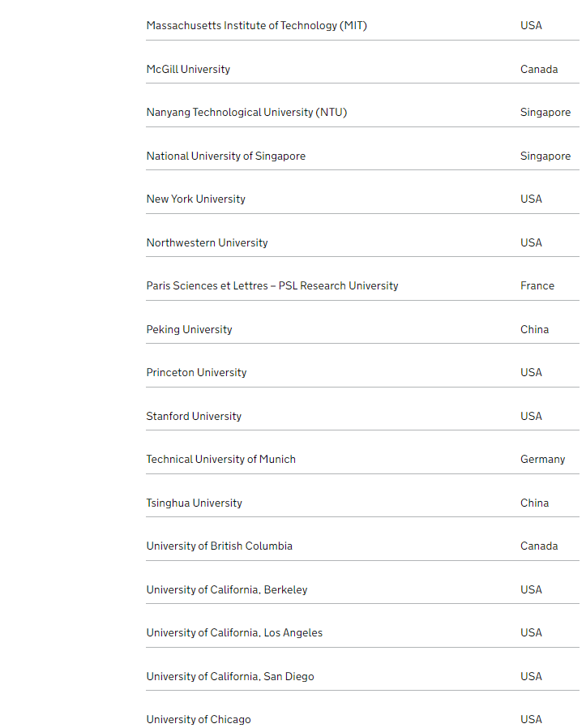Click the Massachusetts Institute of Technology (MIT) entry

tap(256, 26)
